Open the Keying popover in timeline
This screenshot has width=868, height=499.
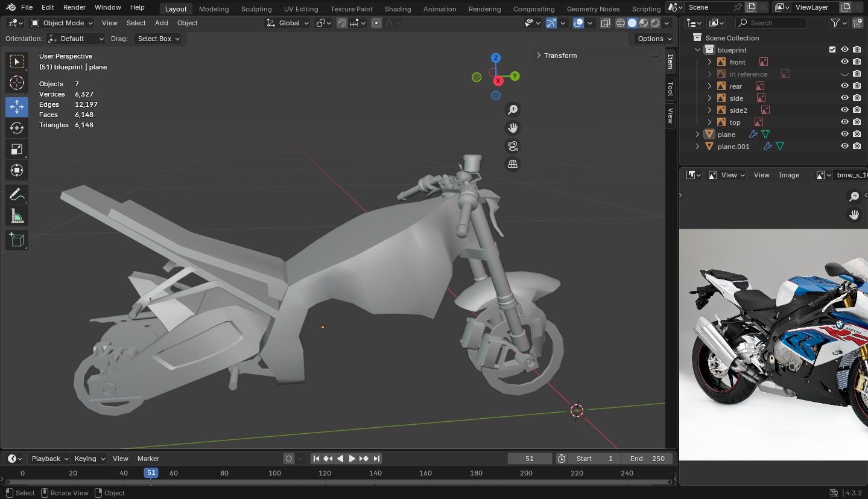pos(89,459)
